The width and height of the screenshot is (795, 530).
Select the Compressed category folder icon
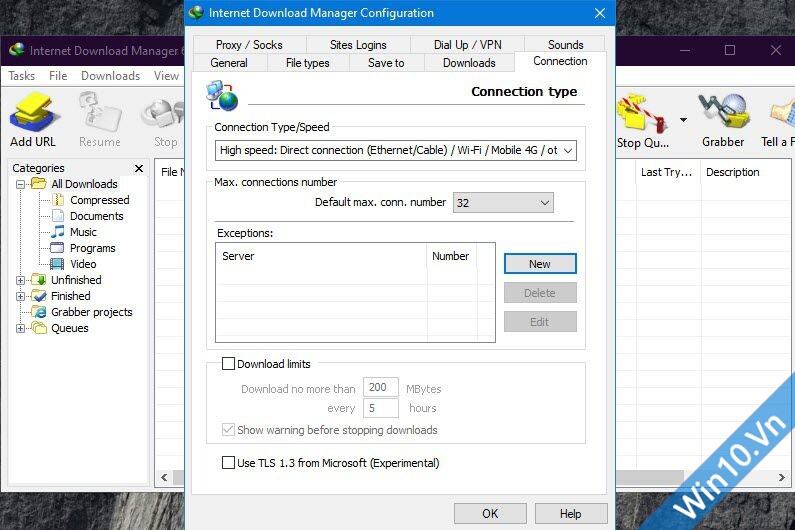(x=58, y=200)
